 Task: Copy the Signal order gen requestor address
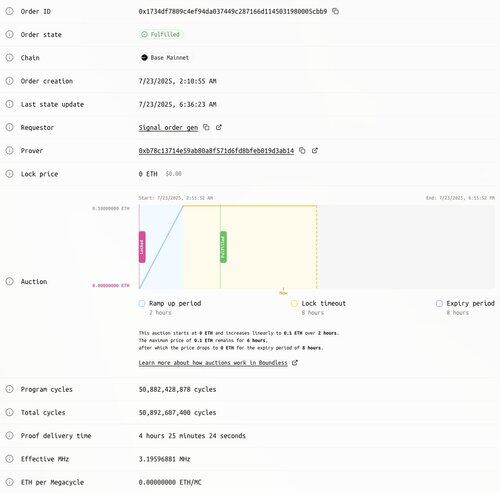(206, 127)
